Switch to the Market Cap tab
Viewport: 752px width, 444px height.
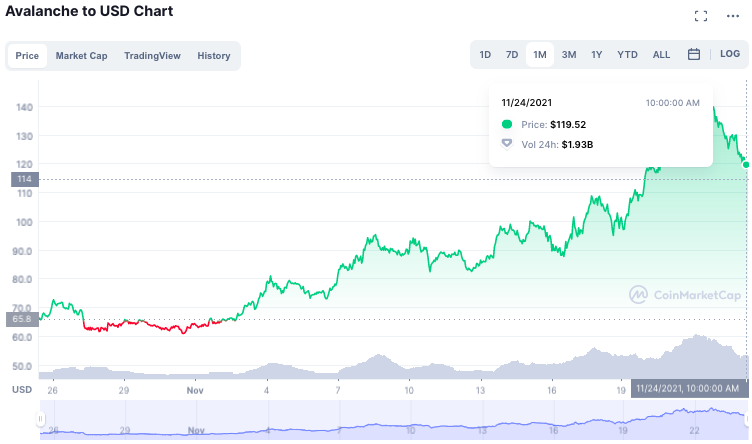pos(81,56)
